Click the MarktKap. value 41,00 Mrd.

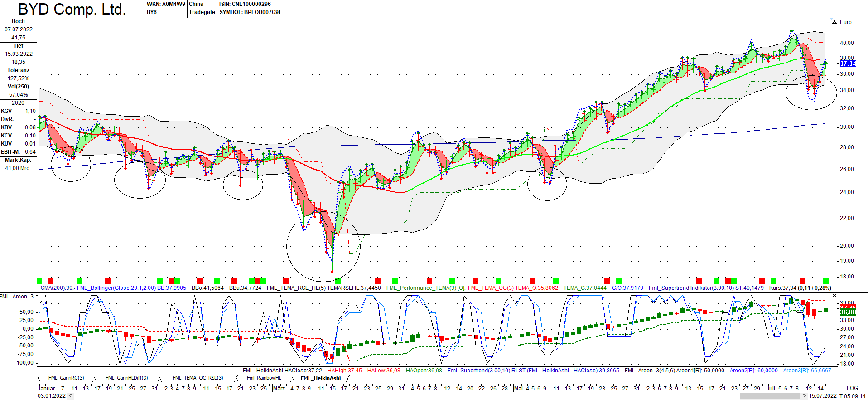pyautogui.click(x=18, y=168)
